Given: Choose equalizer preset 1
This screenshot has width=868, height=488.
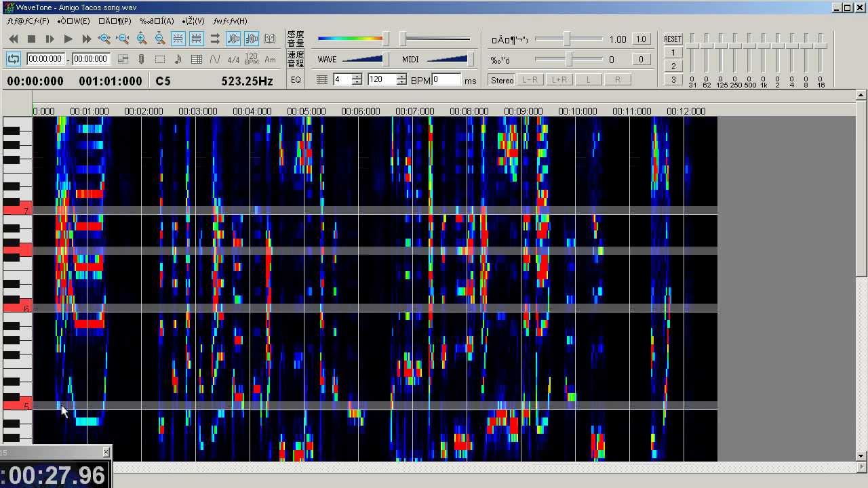Looking at the screenshot, I should tap(673, 53).
